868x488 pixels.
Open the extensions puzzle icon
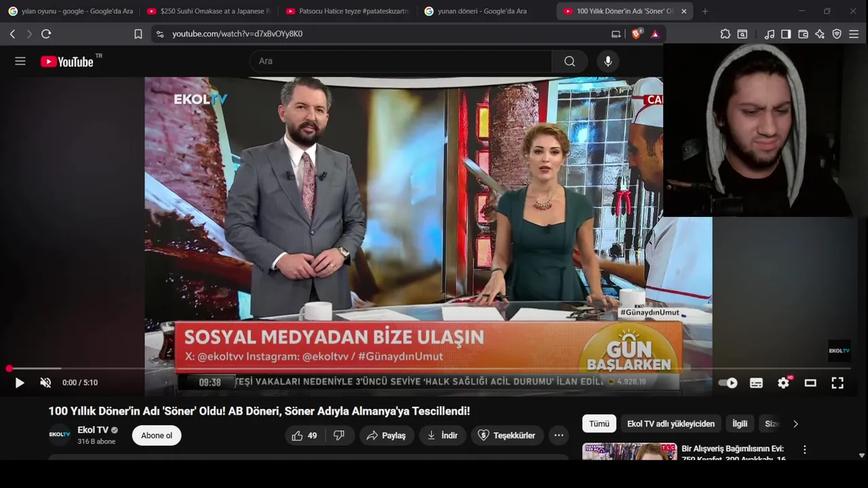(725, 34)
